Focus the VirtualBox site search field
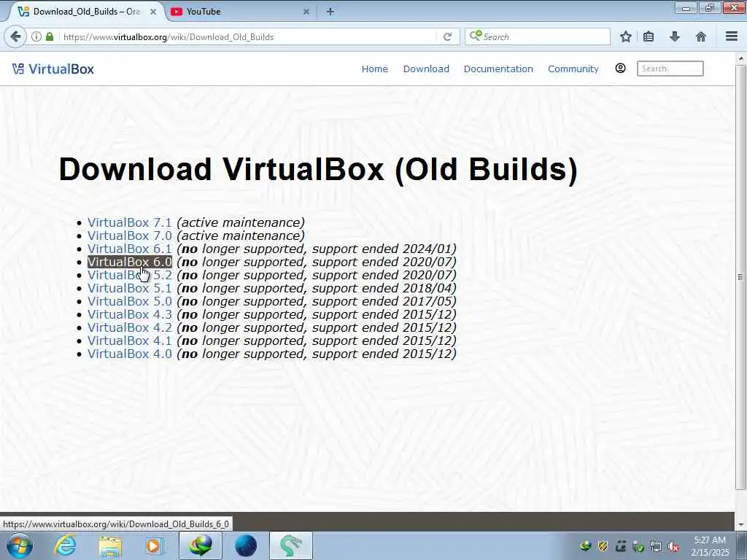Screen dimensions: 747x560 point(670,69)
